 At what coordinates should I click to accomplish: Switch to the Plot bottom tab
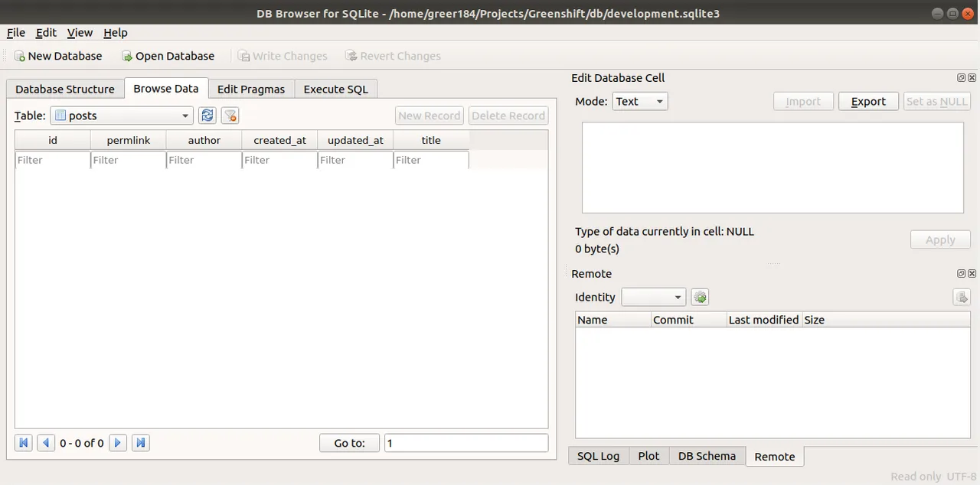click(649, 456)
